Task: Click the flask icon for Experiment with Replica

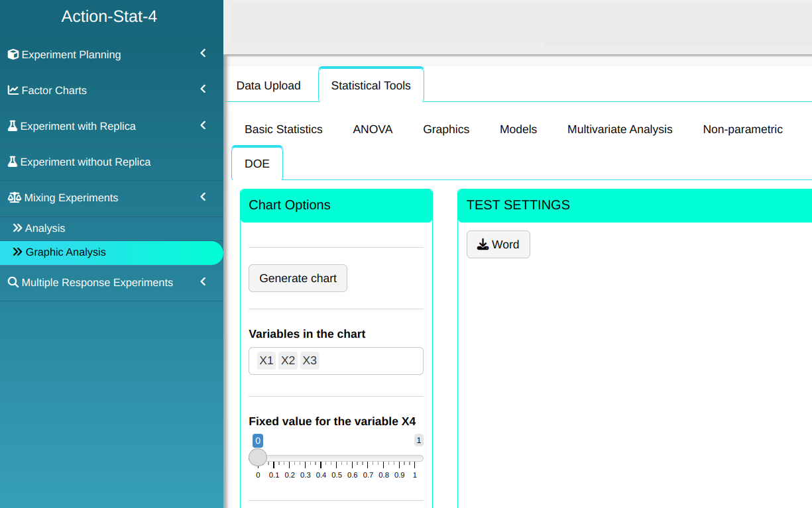Action: pyautogui.click(x=13, y=126)
